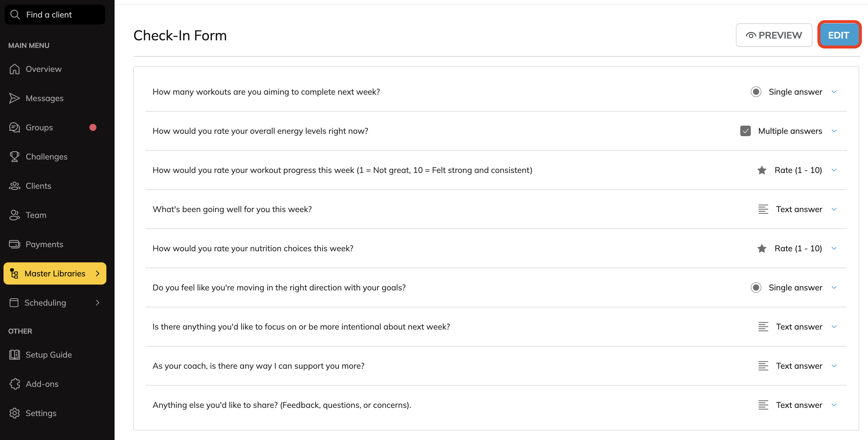Click the Multiple answers checkbox icon
This screenshot has height=440, width=868.
745,131
